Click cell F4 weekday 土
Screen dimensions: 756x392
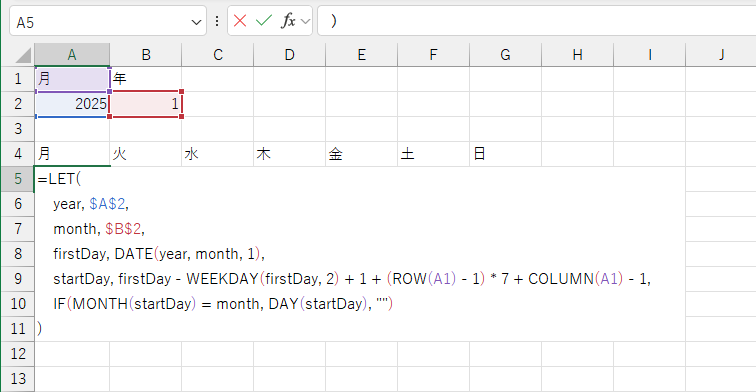[433, 154]
